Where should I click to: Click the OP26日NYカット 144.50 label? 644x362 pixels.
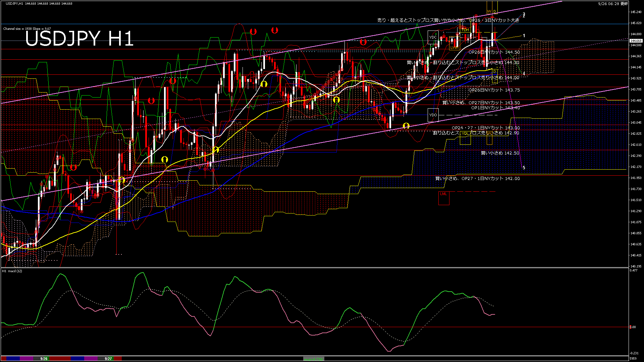click(494, 52)
